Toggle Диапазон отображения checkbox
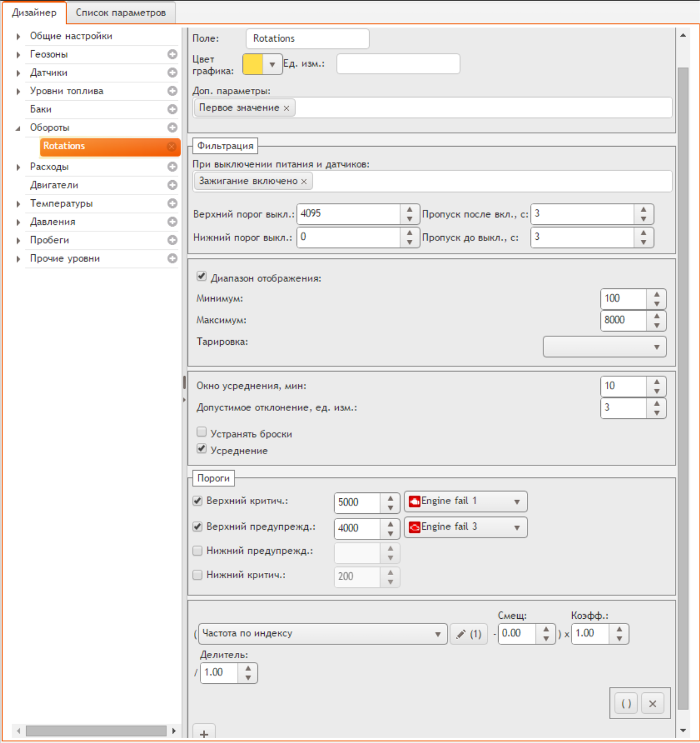This screenshot has height=743, width=700. (x=201, y=276)
